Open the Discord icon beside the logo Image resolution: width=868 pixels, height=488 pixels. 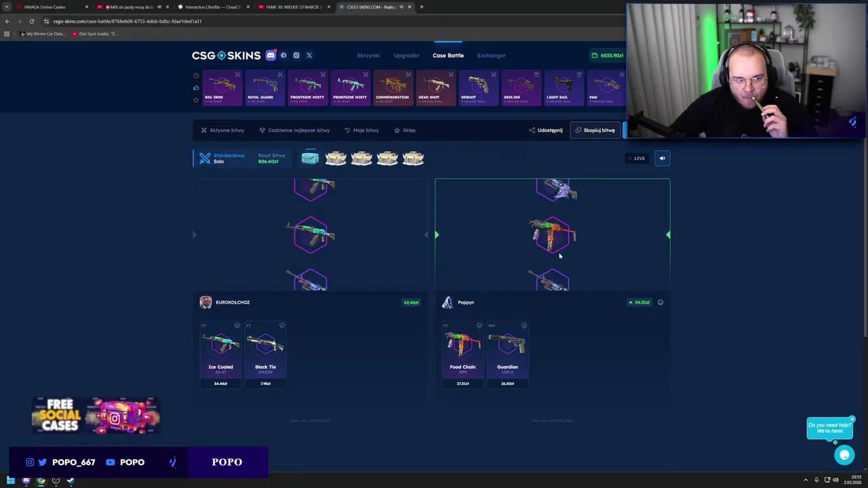pos(271,55)
